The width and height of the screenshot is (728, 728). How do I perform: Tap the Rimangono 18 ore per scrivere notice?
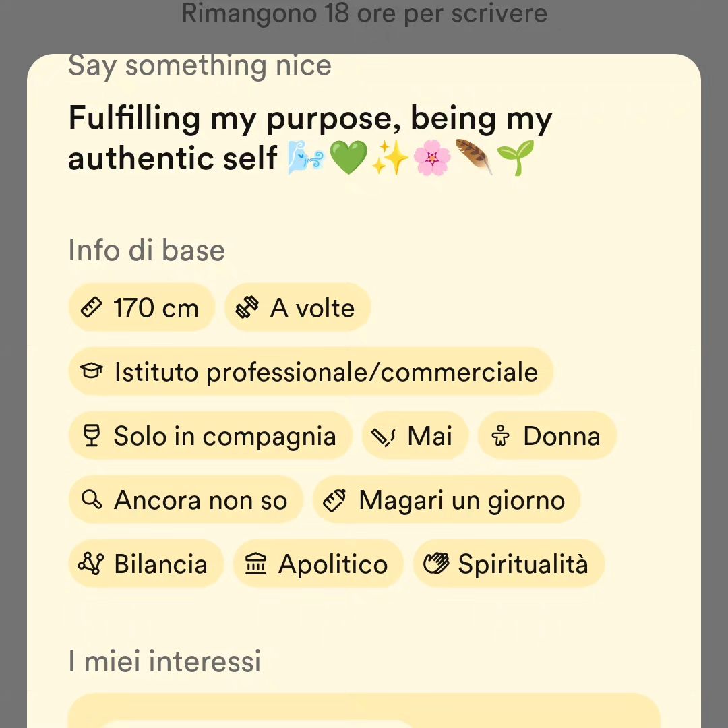[x=365, y=13]
